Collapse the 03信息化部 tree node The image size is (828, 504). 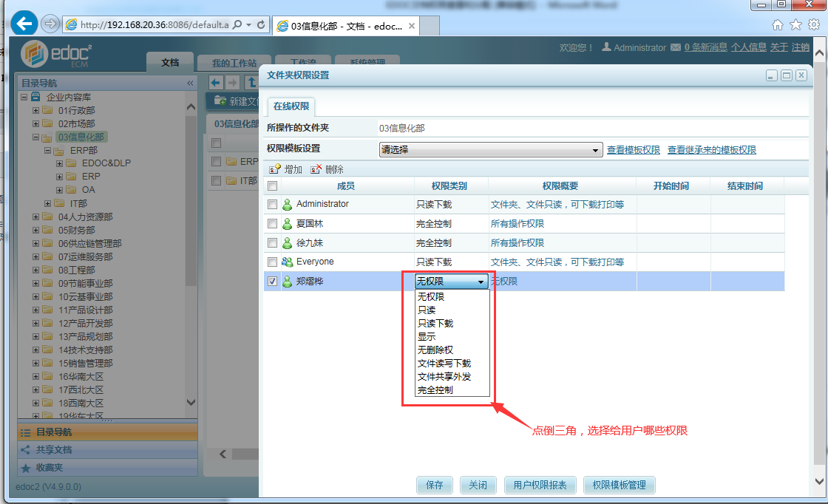click(35, 137)
